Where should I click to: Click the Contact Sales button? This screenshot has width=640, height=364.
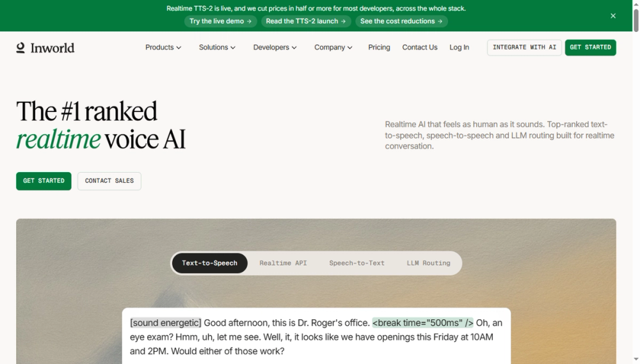point(109,181)
